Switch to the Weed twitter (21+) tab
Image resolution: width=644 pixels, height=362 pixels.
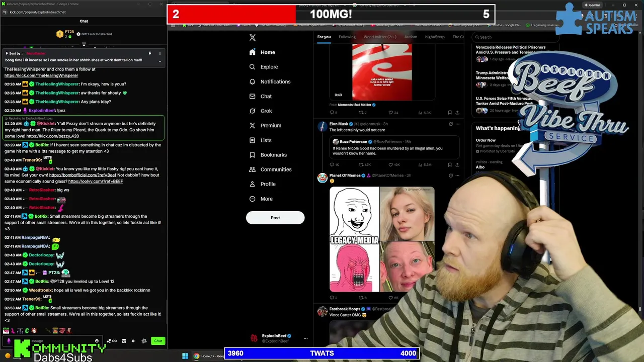(380, 37)
